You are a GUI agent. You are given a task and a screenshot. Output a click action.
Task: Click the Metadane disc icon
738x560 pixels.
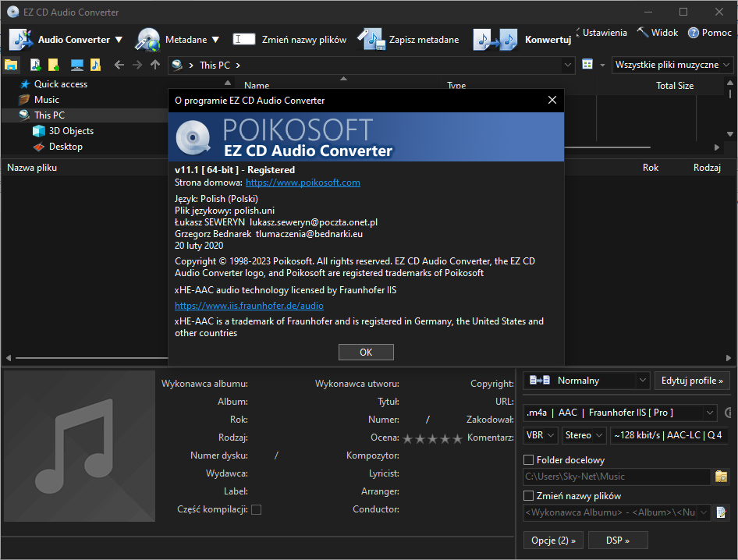pos(147,40)
